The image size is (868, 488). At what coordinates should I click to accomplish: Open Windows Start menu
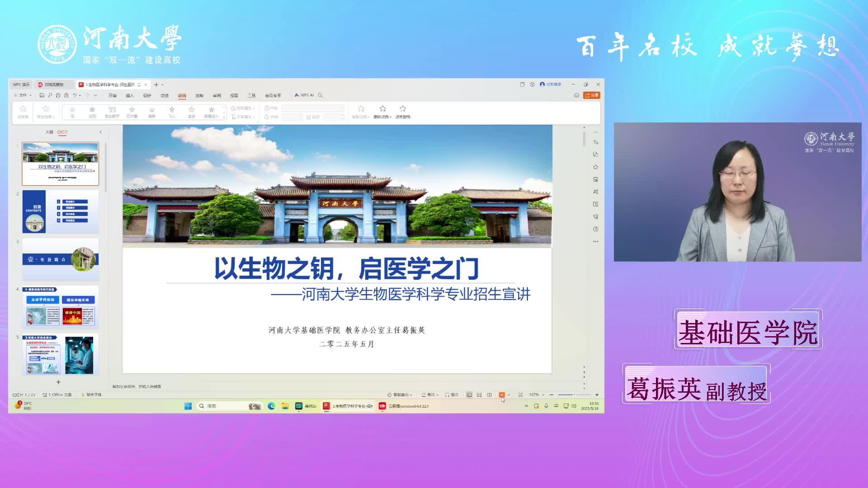click(x=188, y=406)
